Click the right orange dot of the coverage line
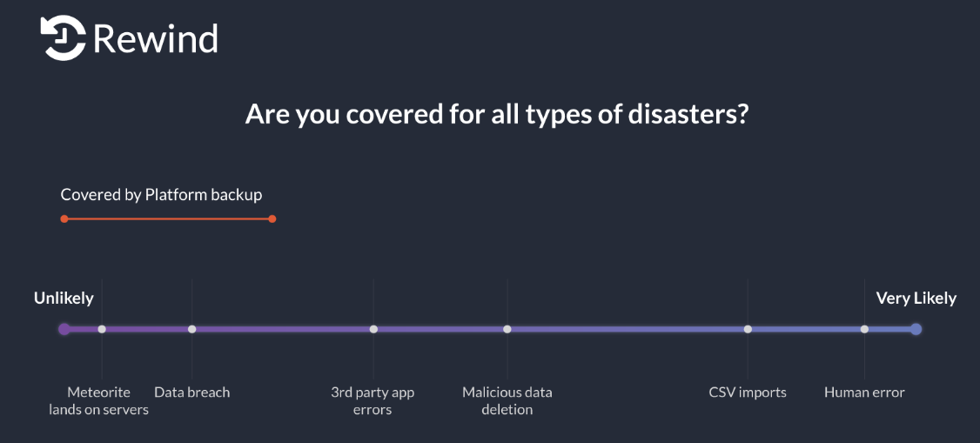The height and width of the screenshot is (443, 980). [x=272, y=218]
